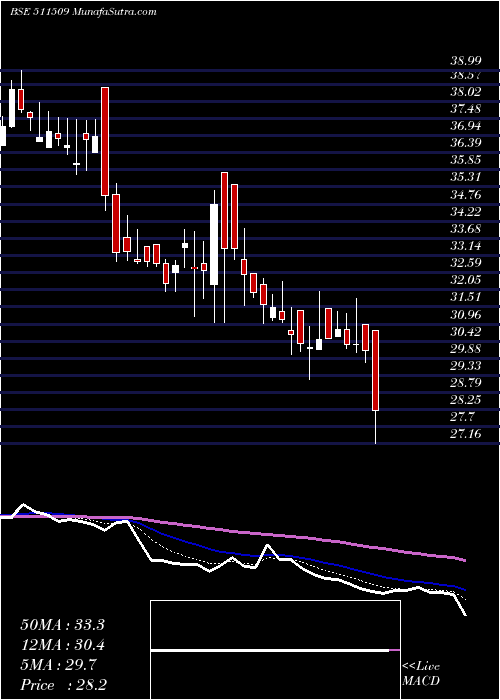Click the 30.96 price axis label
The image size is (500, 700).
[x=466, y=314]
